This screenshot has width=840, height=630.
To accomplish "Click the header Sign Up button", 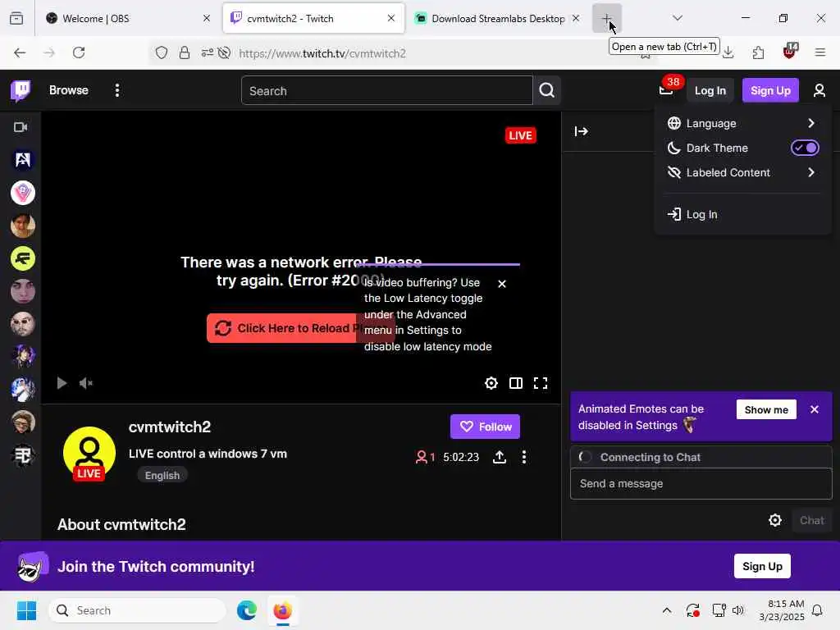I will [770, 90].
